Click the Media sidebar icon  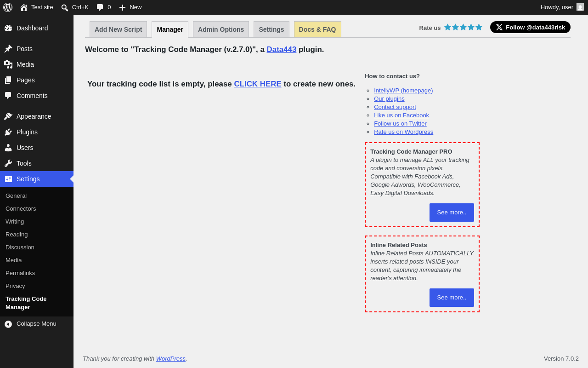tap(8, 64)
